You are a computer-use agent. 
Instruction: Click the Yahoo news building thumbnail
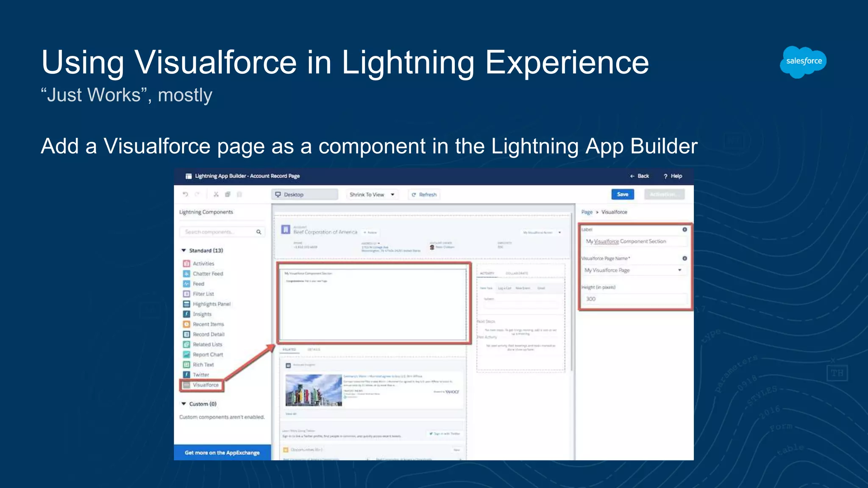pyautogui.click(x=314, y=390)
